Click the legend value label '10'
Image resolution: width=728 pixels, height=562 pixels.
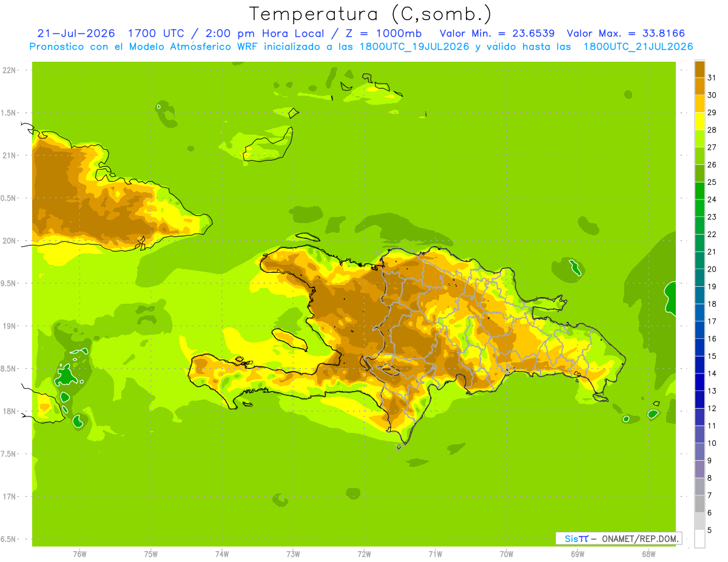[x=712, y=443]
